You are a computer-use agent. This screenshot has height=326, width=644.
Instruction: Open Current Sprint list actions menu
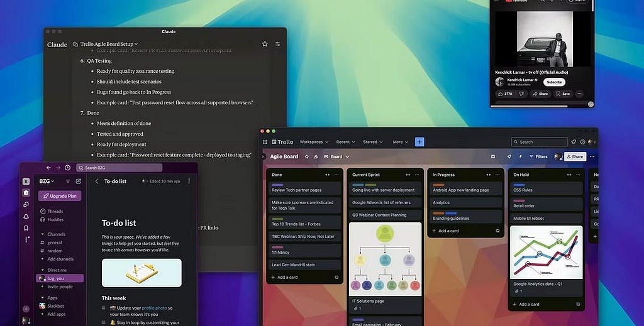tap(417, 175)
